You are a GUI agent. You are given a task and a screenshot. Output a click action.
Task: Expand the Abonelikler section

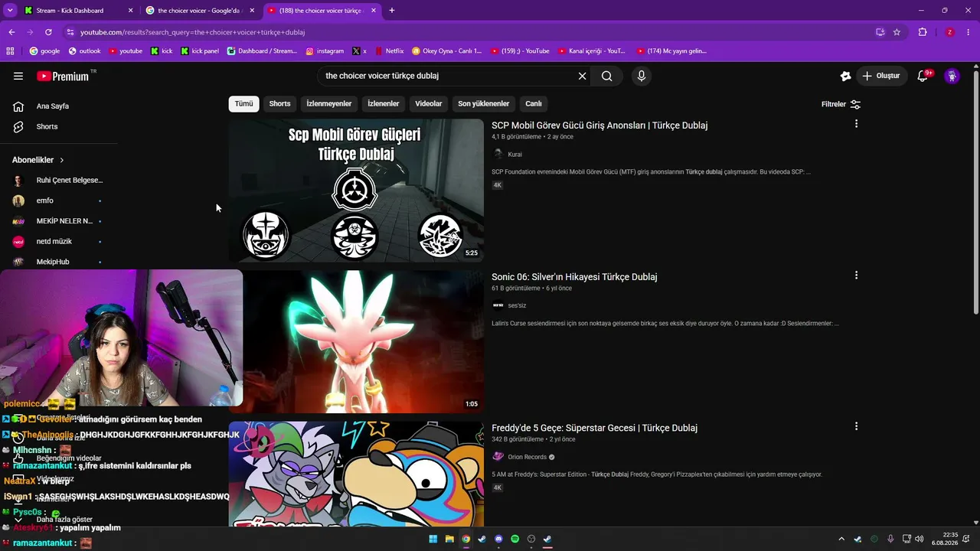38,160
